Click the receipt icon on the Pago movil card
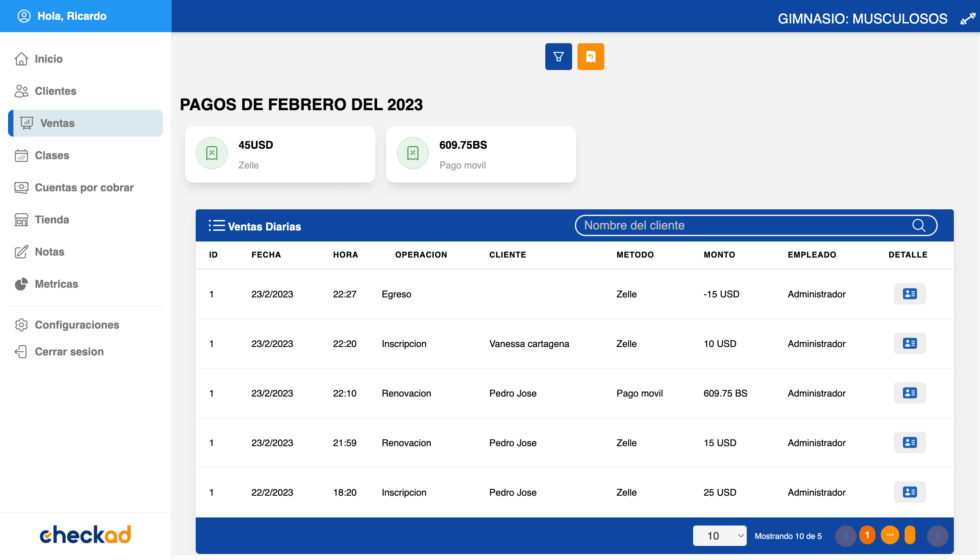980x560 pixels. (x=413, y=153)
